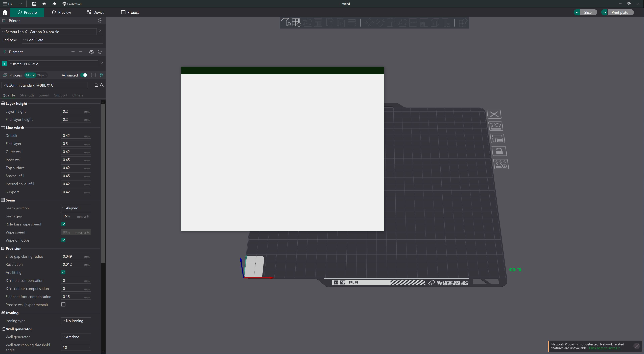Enable Precise wall experimental option
644x354 pixels.
pyautogui.click(x=63, y=305)
